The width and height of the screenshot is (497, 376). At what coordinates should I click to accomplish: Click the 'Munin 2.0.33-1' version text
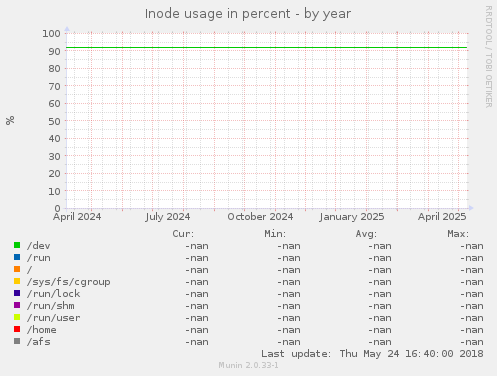click(x=248, y=365)
